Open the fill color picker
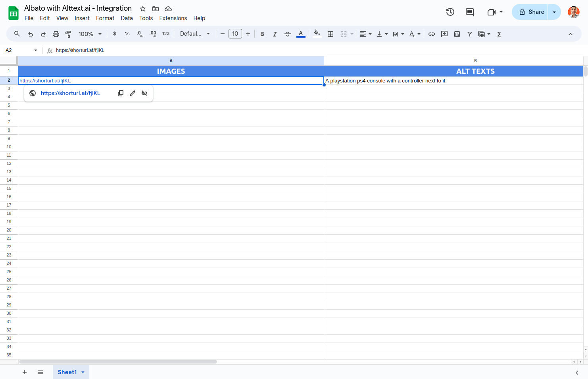The height and width of the screenshot is (379, 588). point(317,34)
